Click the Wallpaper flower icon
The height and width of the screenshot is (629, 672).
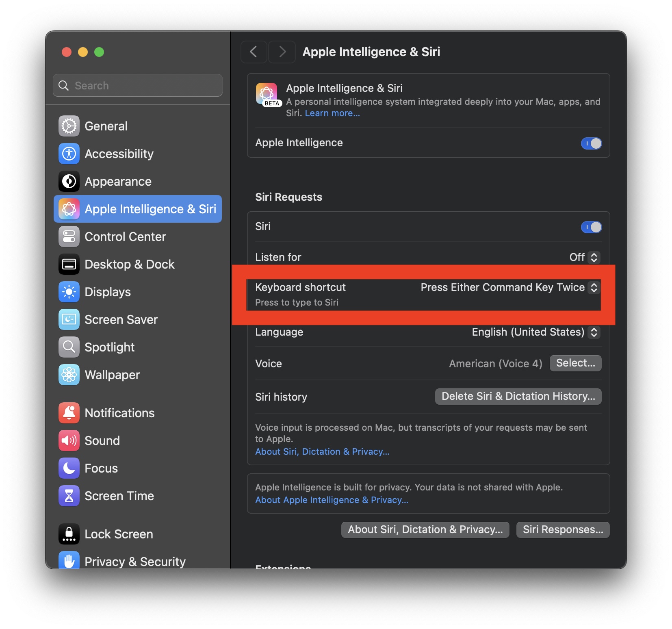(69, 375)
